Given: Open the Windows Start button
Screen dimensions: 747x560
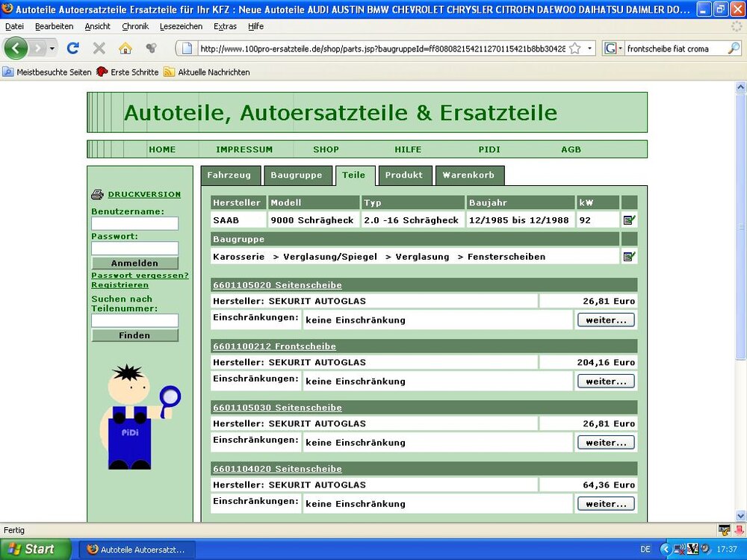Looking at the screenshot, I should click(34, 549).
